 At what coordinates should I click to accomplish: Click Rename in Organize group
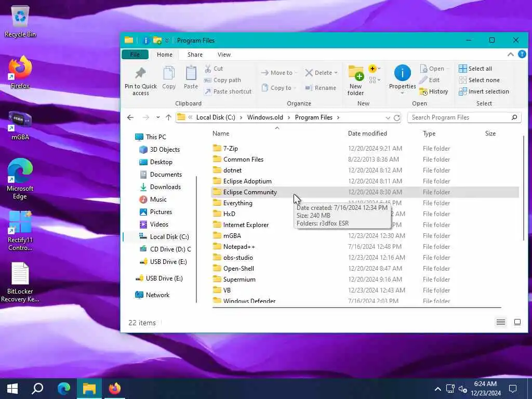[321, 88]
